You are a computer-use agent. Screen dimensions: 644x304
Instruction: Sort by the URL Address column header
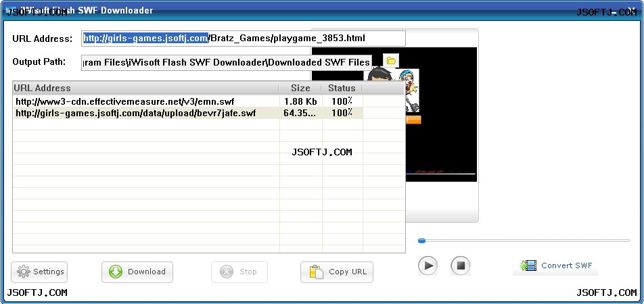(146, 88)
